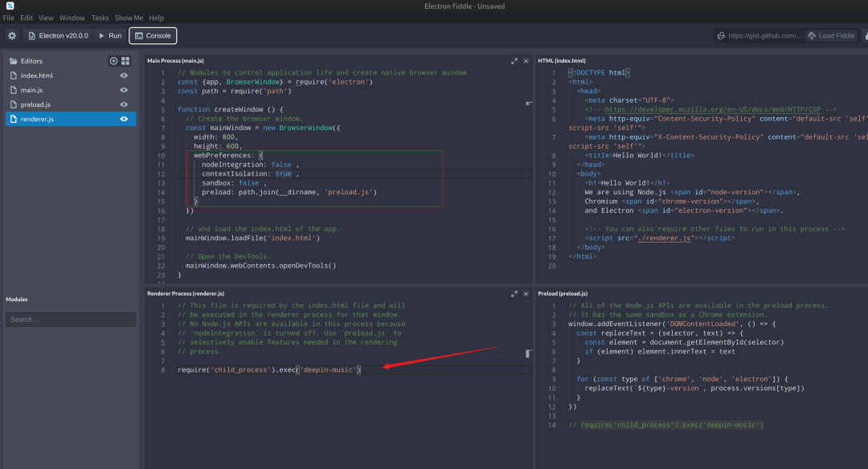
Task: Click 'window.addEventListener' line in preload.js
Action: (672, 324)
